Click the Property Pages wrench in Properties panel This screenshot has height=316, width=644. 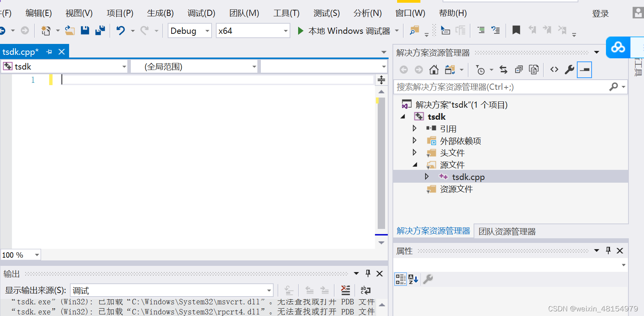click(x=428, y=279)
